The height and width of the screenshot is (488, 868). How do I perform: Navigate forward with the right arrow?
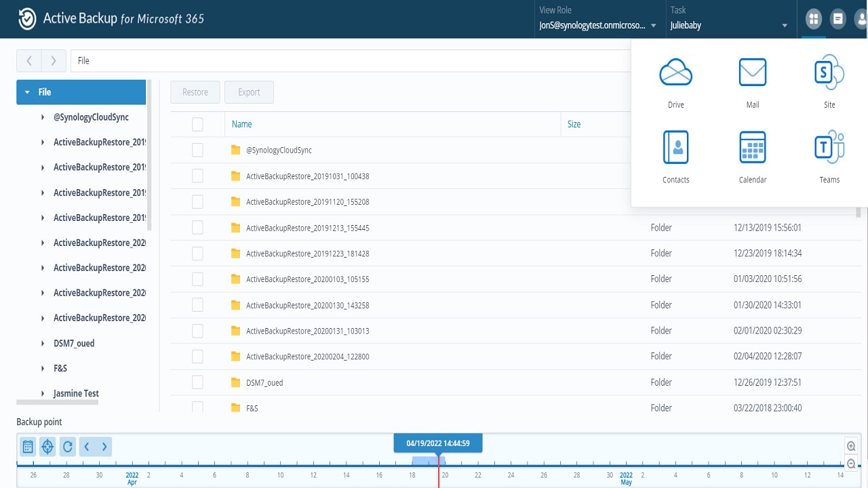click(x=54, y=60)
